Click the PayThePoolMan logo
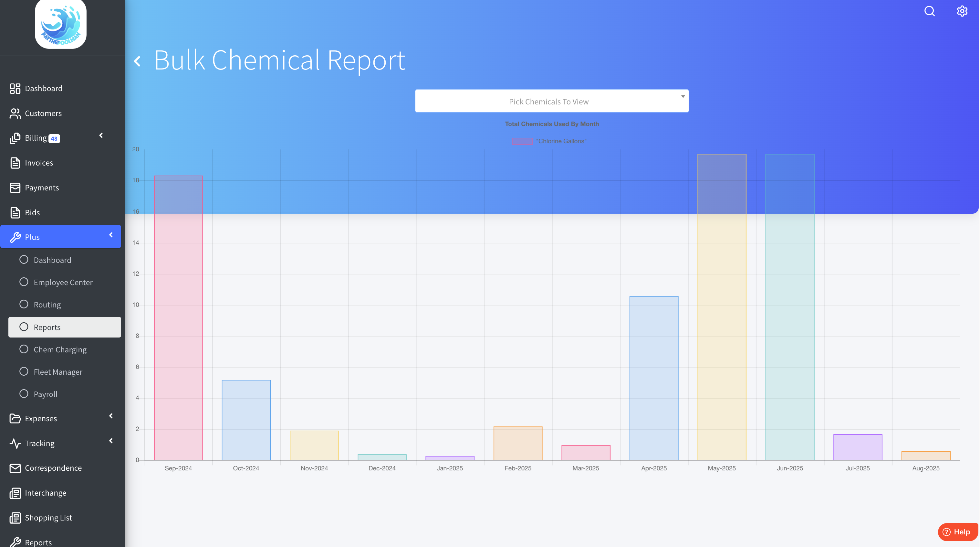 coord(61,24)
